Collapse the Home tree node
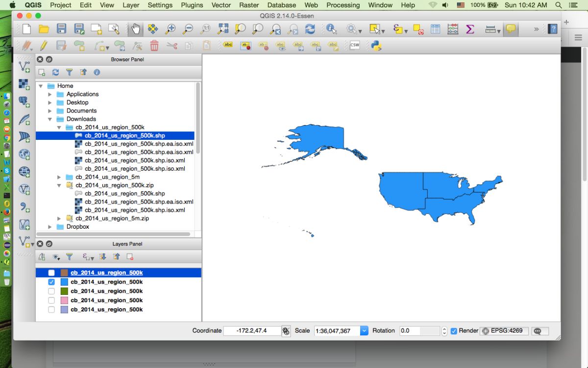588x368 pixels. tap(41, 86)
